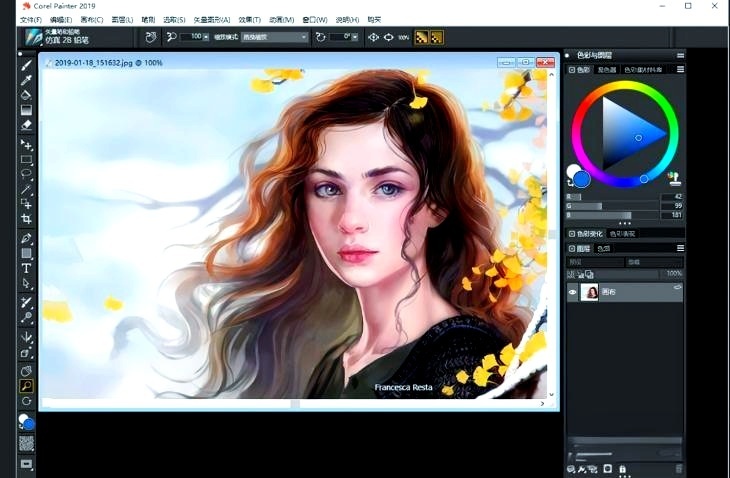Screen dimensions: 730x478
Task: Select the Paint Bucket tool
Action: tap(26, 95)
